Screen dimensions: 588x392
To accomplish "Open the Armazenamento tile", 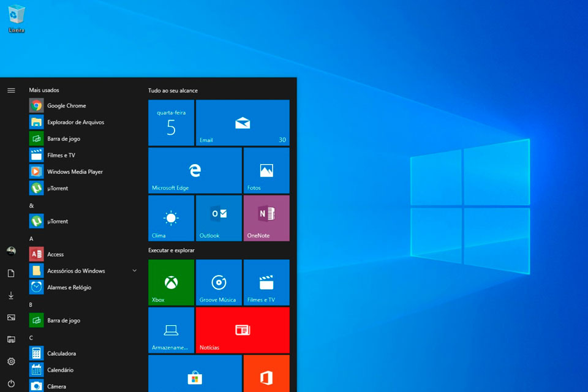I will (x=171, y=330).
